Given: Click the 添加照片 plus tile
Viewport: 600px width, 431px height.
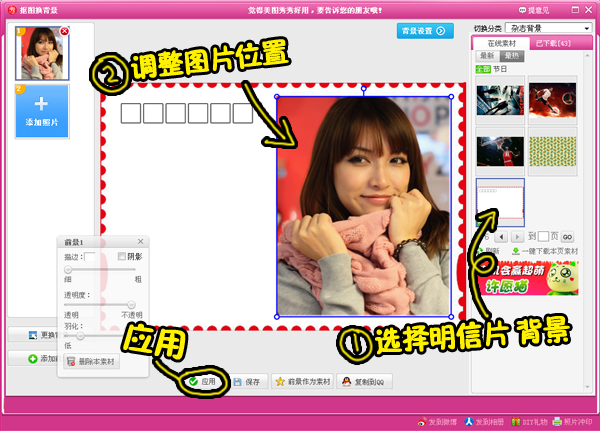Looking at the screenshot, I should coord(41,110).
